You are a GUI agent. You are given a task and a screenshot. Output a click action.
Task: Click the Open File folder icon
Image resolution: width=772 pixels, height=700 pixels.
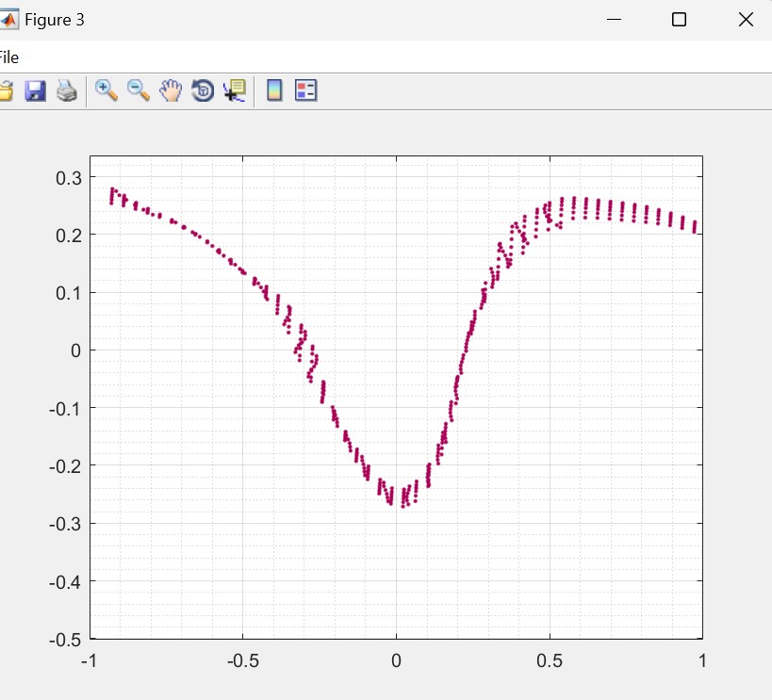coord(5,90)
